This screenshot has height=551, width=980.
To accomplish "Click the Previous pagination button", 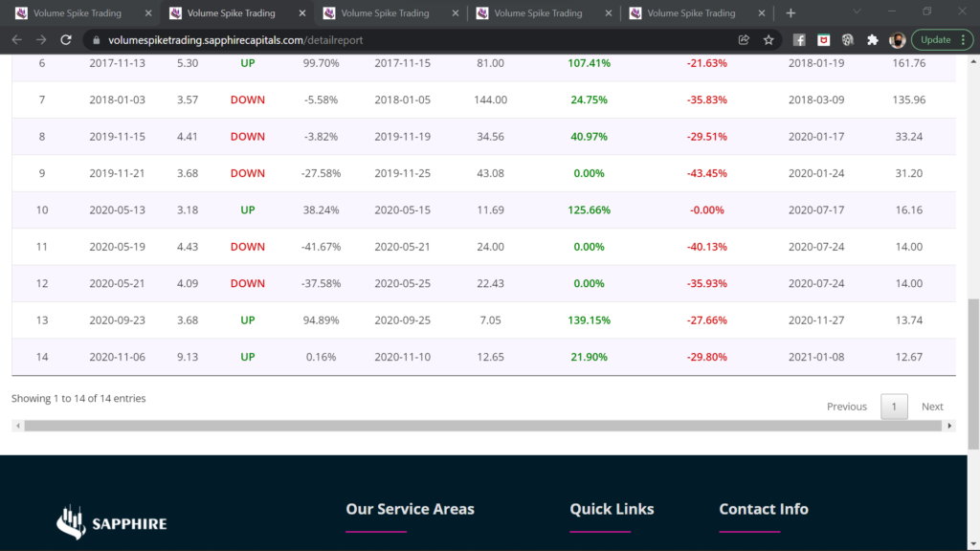I will 846,407.
